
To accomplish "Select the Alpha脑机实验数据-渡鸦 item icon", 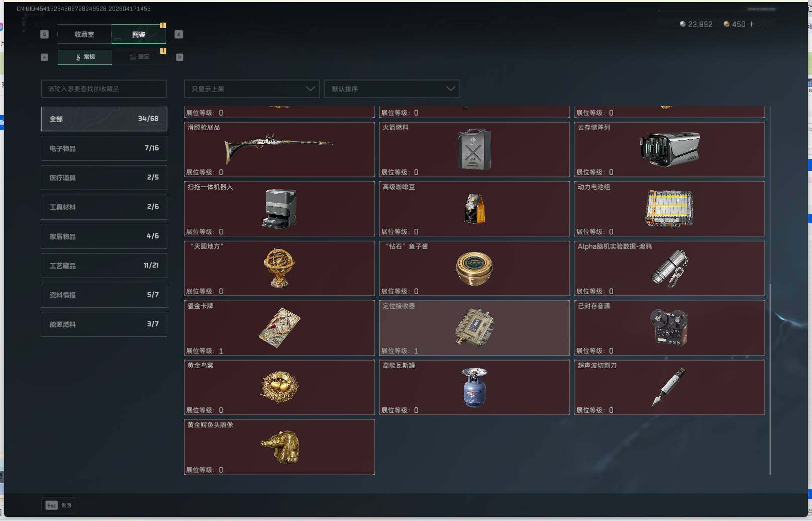I will pyautogui.click(x=670, y=268).
